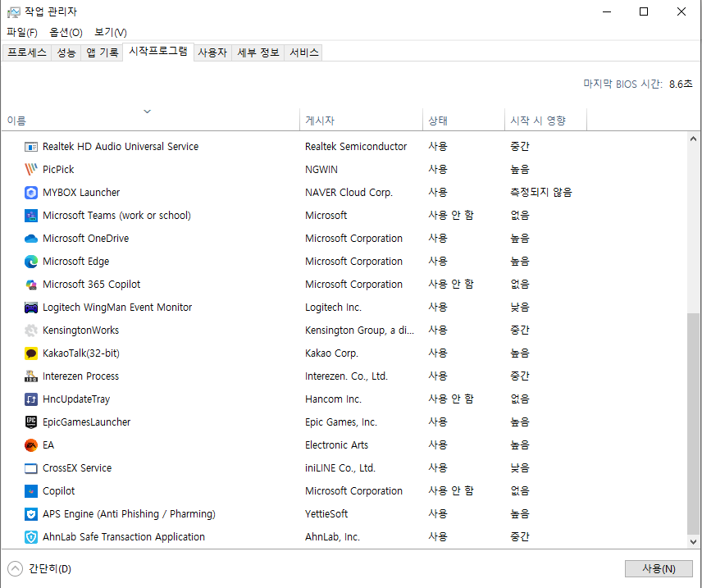Viewport: 702px width, 588px height.
Task: Click the Realtek HD Audio Universal Service icon
Action: [31, 147]
